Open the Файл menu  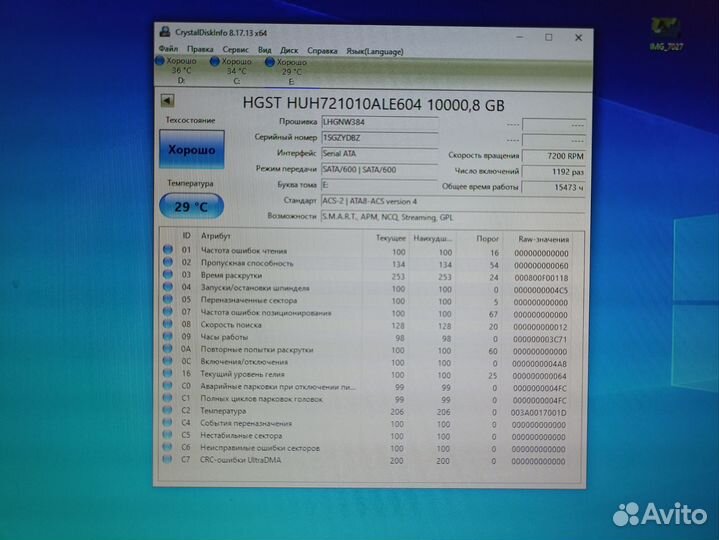(168, 50)
